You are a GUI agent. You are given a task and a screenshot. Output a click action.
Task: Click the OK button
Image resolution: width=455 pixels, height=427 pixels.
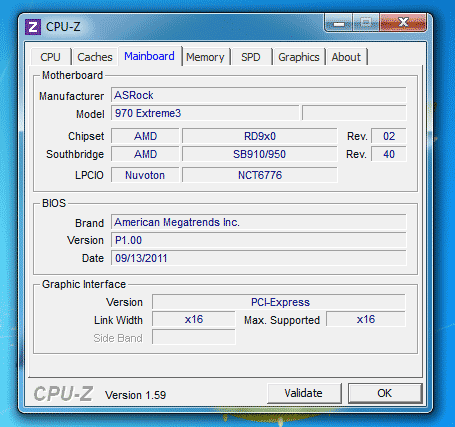pos(385,393)
